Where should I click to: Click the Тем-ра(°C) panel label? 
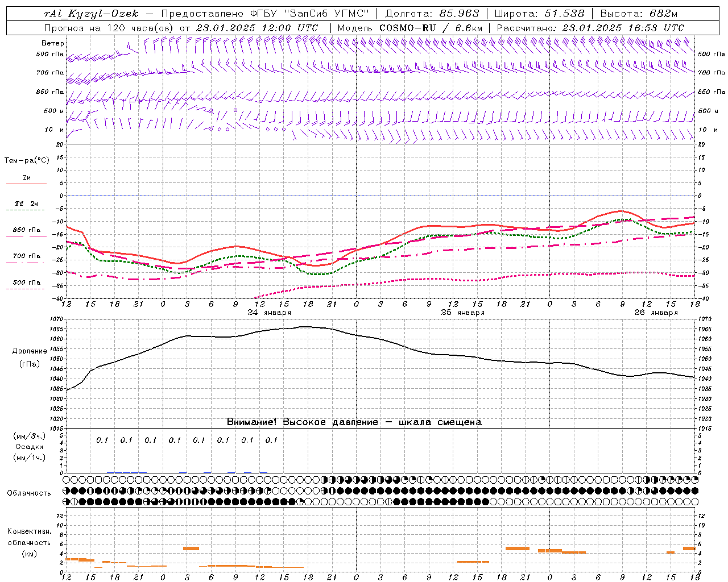(x=27, y=161)
